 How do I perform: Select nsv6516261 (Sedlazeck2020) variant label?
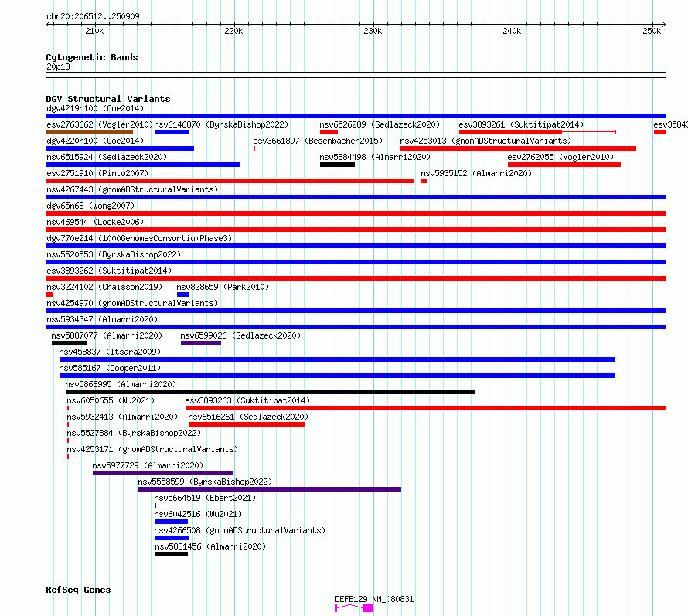(x=248, y=417)
